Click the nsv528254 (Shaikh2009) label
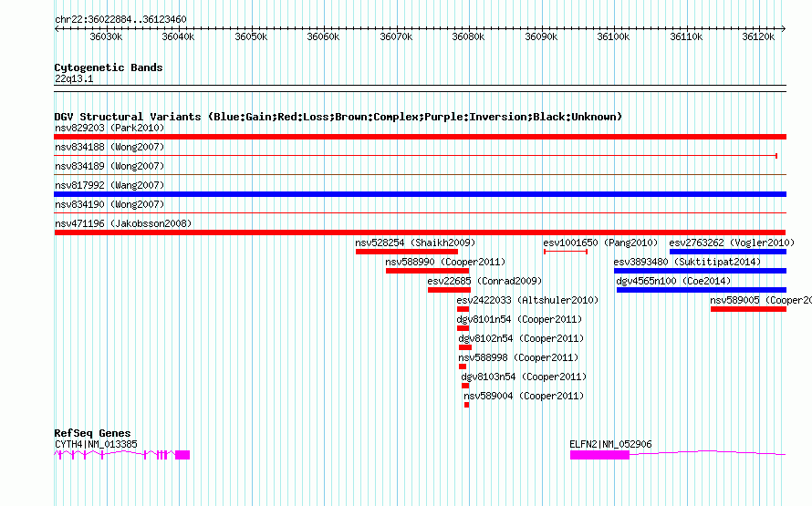 coord(415,243)
